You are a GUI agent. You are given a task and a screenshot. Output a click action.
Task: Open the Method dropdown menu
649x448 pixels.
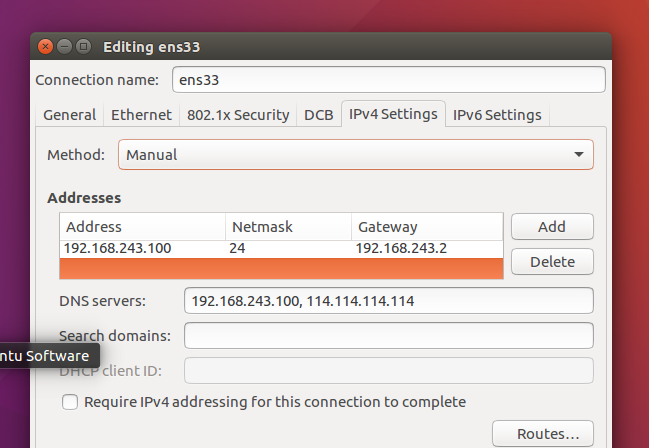point(356,155)
